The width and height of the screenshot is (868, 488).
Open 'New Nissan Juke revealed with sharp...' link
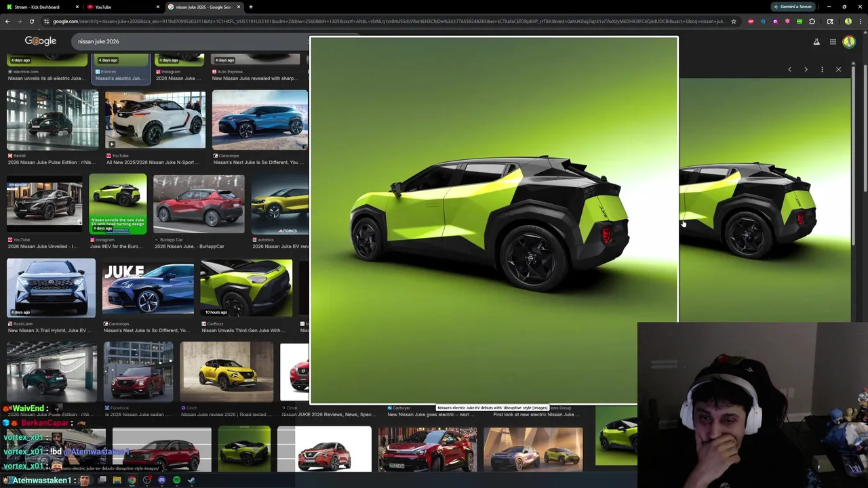point(254,78)
